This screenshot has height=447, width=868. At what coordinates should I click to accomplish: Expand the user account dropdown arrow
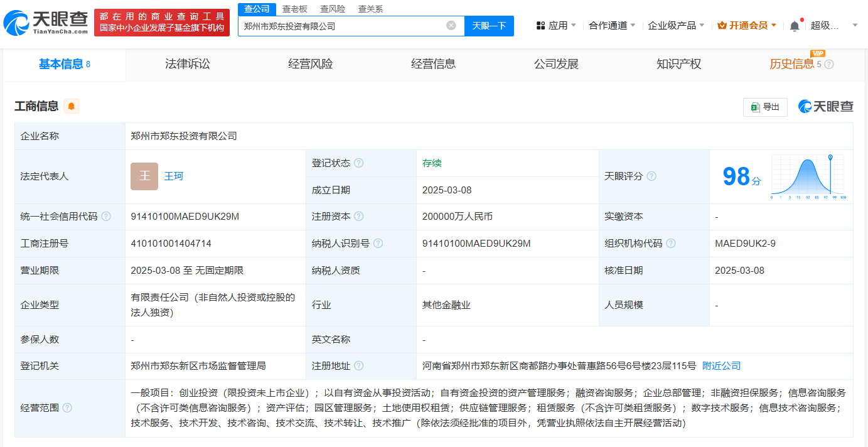pos(855,26)
